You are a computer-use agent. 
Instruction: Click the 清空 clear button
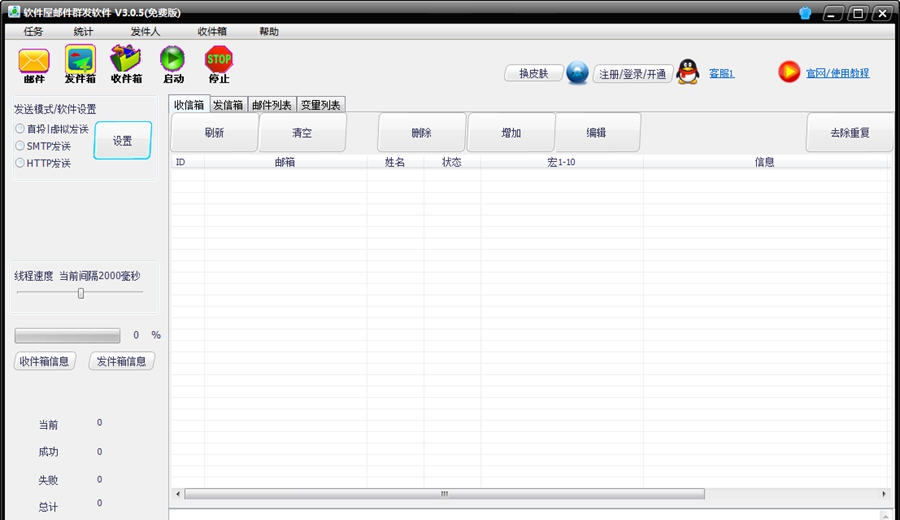(302, 133)
